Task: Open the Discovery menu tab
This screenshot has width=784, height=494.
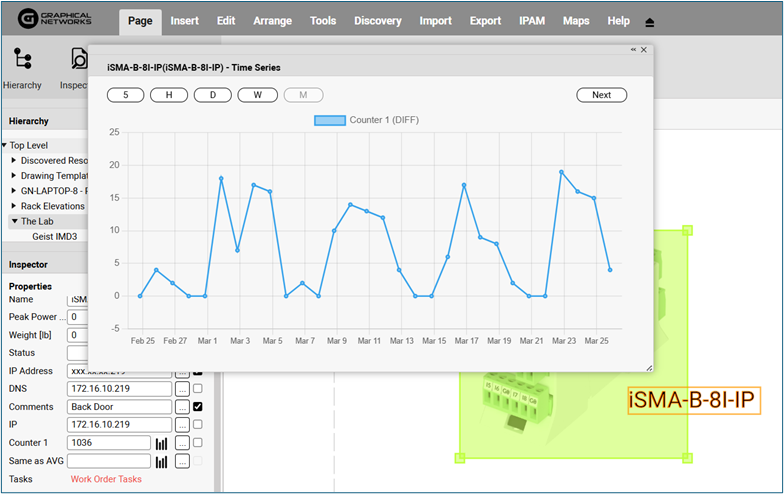Action: pyautogui.click(x=378, y=21)
